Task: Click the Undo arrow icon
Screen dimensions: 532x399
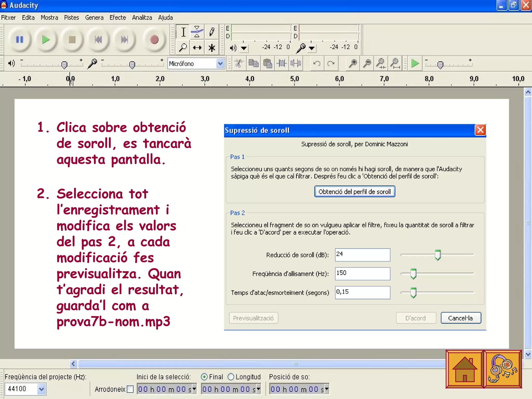Action: 317,63
